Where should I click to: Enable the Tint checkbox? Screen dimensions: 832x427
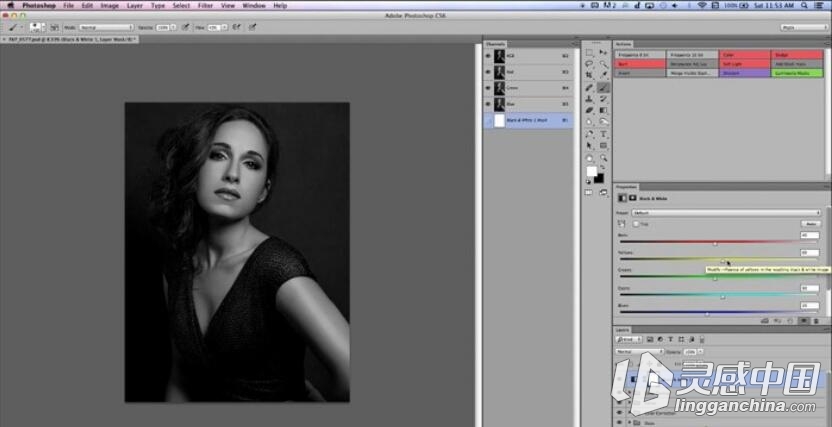click(x=636, y=224)
